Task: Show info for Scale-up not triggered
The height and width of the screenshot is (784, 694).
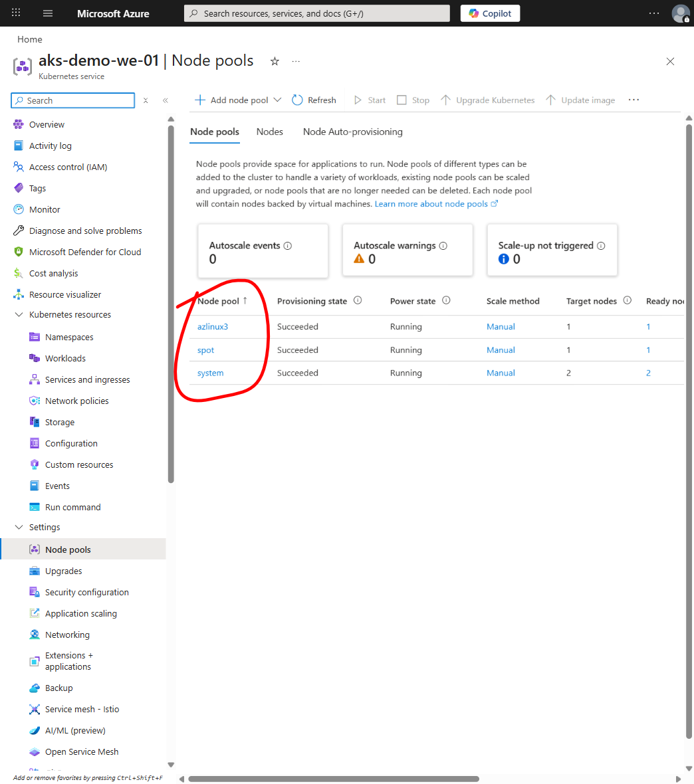Action: [601, 246]
